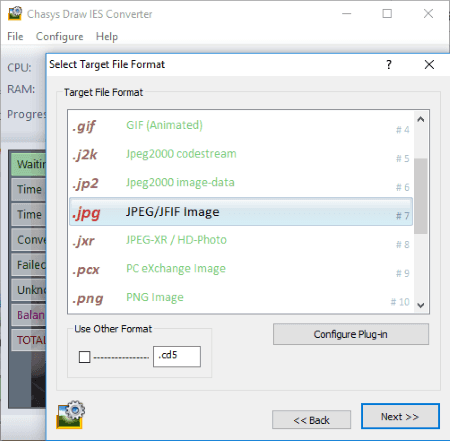Screen dimensions: 450x441
Task: Minimize the Chasys Draw IES Converter window
Action: pyautogui.click(x=347, y=14)
